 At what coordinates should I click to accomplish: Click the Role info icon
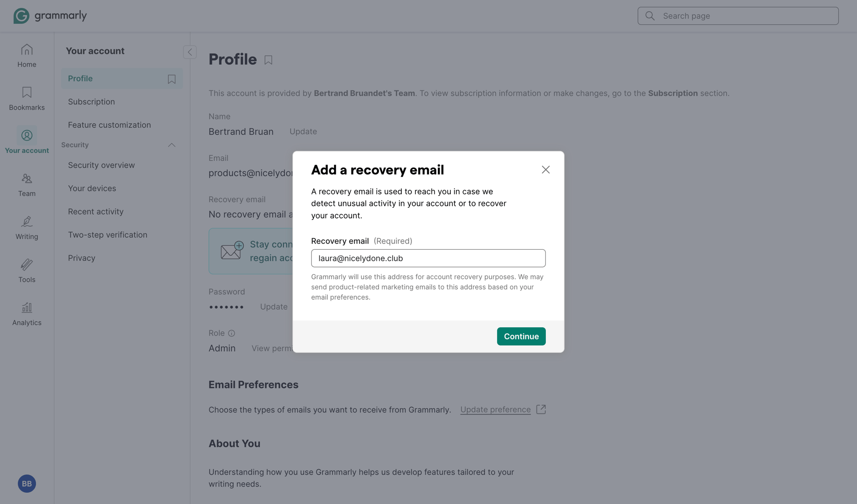click(232, 333)
